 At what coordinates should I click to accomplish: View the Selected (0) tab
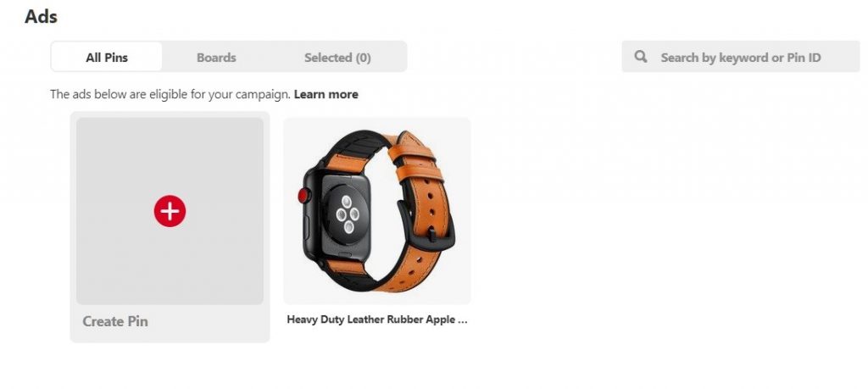pyautogui.click(x=337, y=57)
